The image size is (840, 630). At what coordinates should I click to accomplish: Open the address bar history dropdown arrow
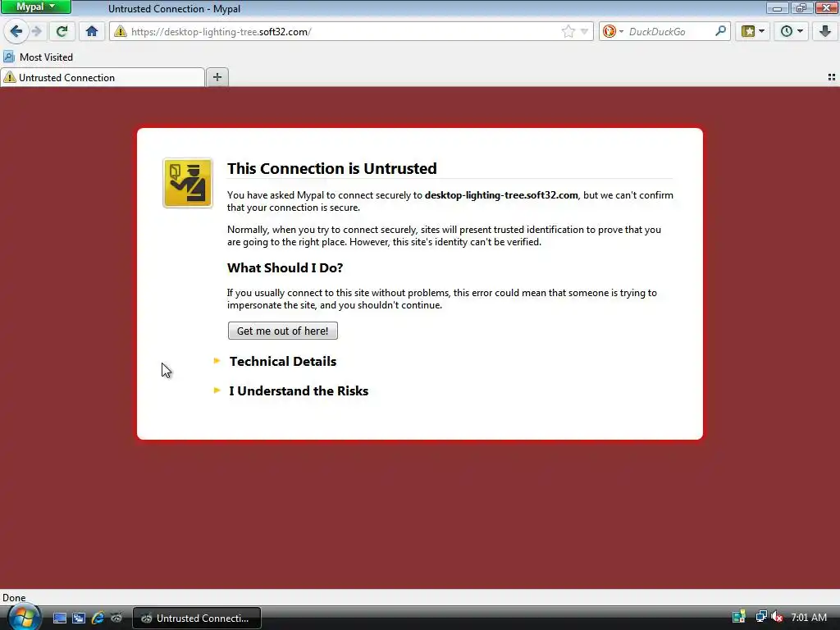pyautogui.click(x=584, y=32)
